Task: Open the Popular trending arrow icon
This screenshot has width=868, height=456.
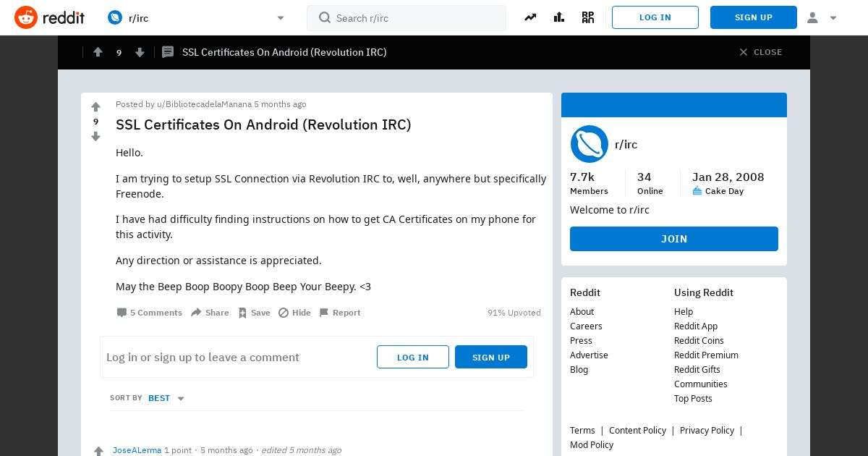Action: (x=530, y=17)
